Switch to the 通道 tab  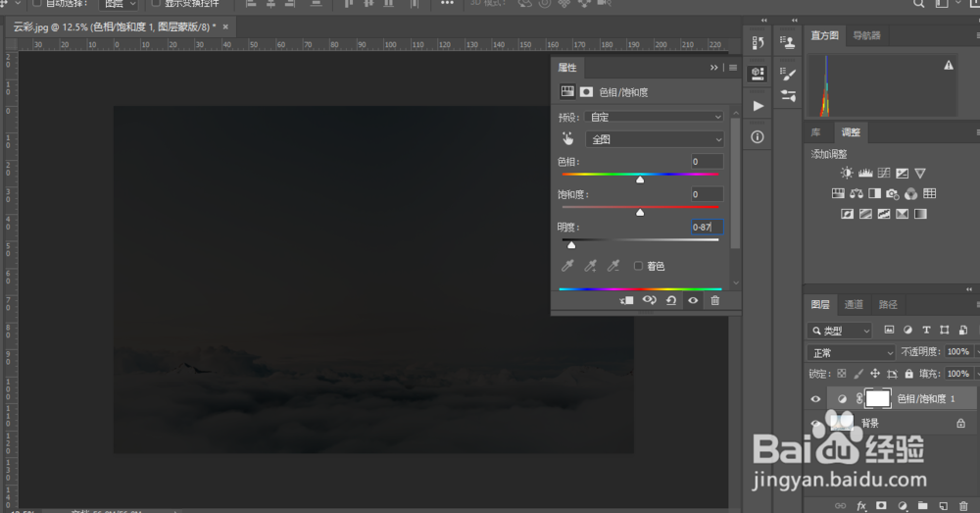click(x=854, y=305)
